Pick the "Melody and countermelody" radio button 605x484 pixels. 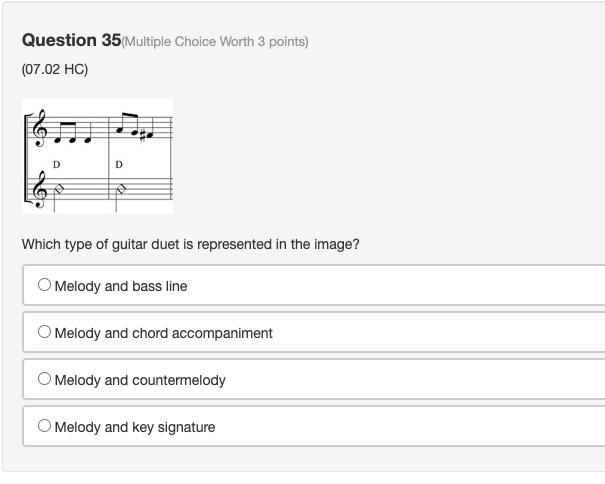[44, 379]
